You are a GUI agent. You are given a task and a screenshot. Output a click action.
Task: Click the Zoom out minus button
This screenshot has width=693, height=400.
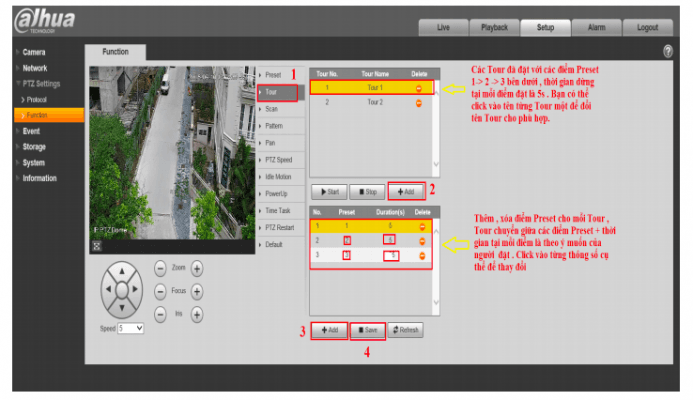point(161,268)
